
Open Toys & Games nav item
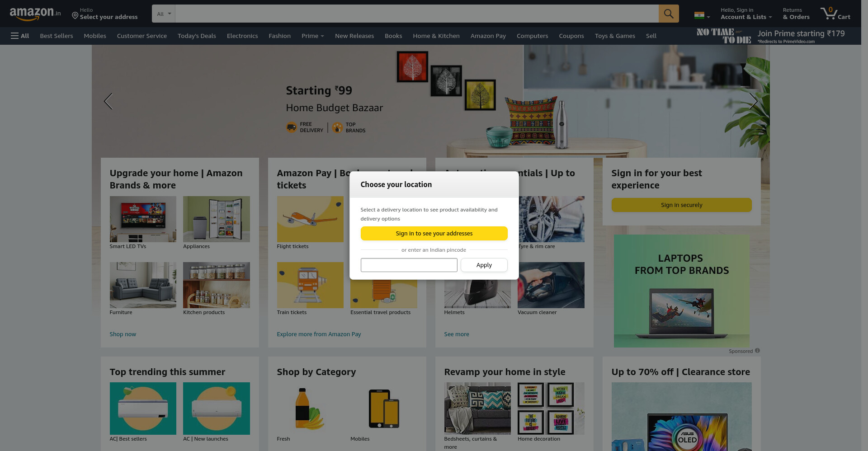click(x=615, y=36)
